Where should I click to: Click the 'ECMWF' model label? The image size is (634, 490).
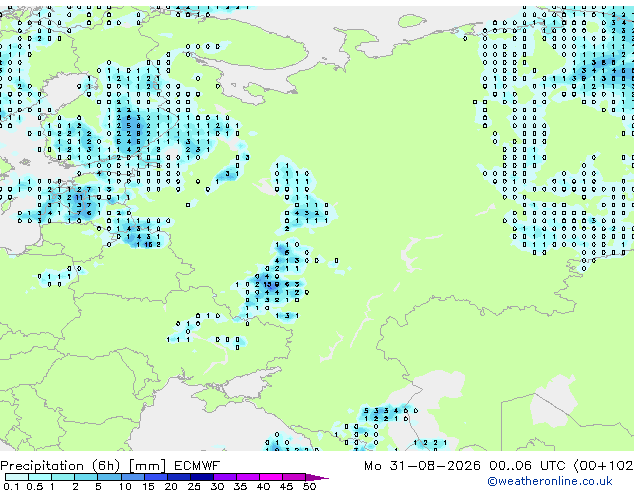pos(197,466)
